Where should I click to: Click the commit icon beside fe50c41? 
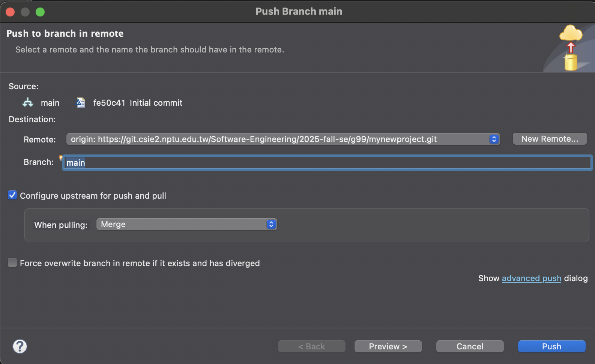[81, 103]
